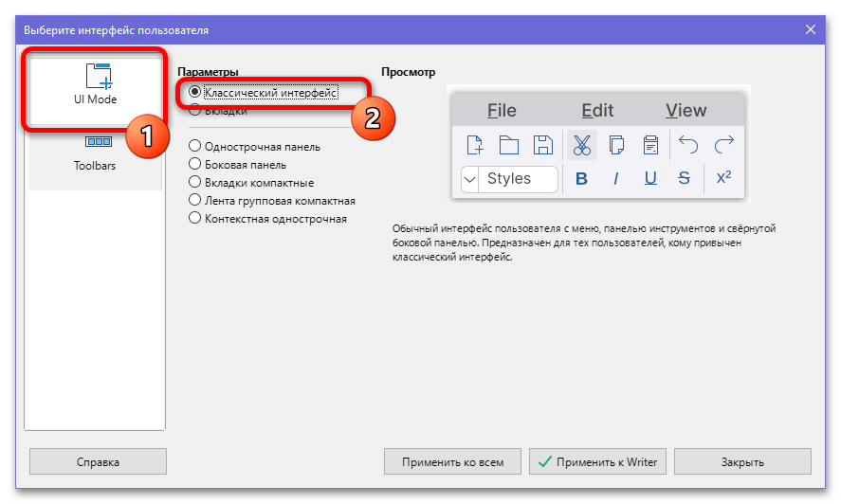Image resolution: width=841 pixels, height=504 pixels.
Task: Click the cut scissors icon in preview
Action: click(582, 145)
